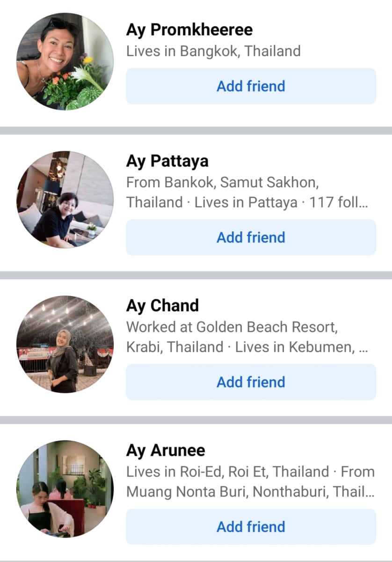Open the Ay Arunee name link
392x562 pixels.
(x=166, y=451)
